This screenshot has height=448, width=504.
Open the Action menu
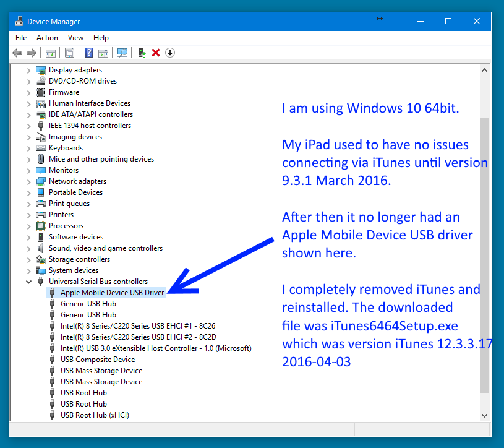click(47, 38)
